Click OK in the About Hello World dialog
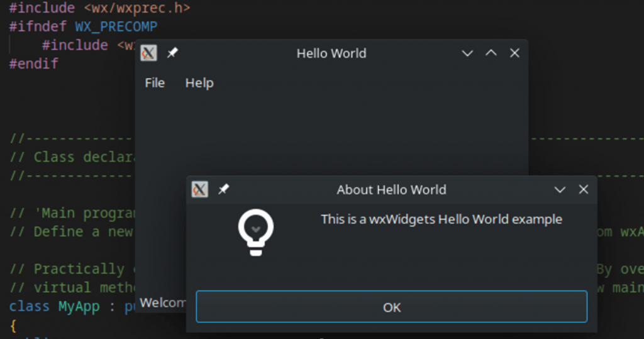This screenshot has width=644, height=339. point(391,306)
